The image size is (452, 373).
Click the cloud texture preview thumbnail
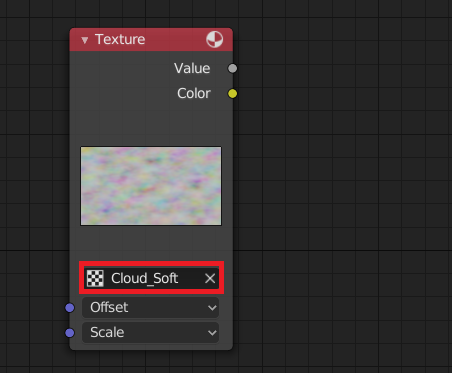(151, 186)
